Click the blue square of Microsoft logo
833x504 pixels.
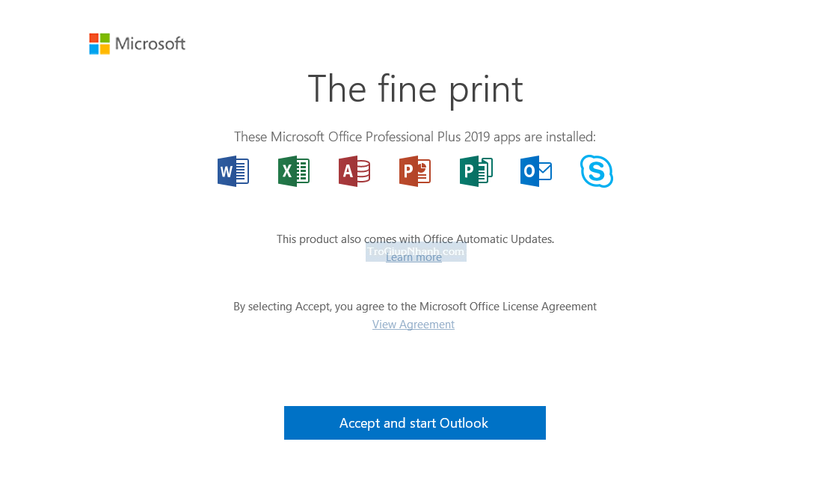[94, 49]
